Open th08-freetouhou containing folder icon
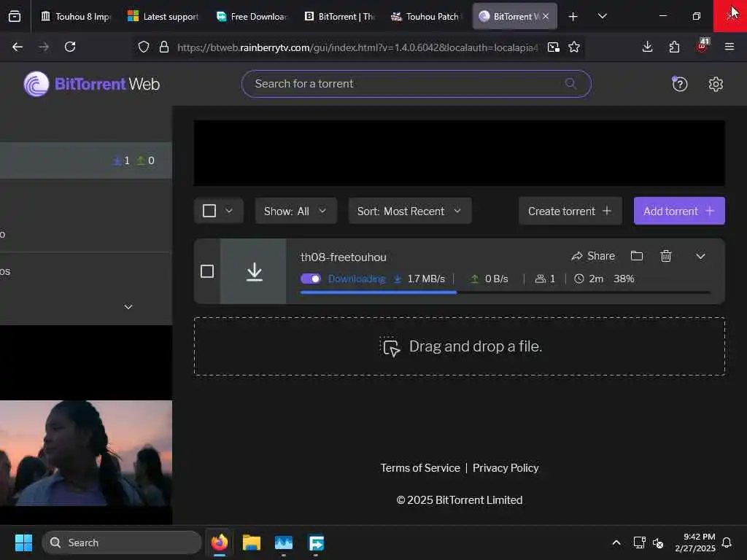The height and width of the screenshot is (560, 747). click(x=636, y=256)
